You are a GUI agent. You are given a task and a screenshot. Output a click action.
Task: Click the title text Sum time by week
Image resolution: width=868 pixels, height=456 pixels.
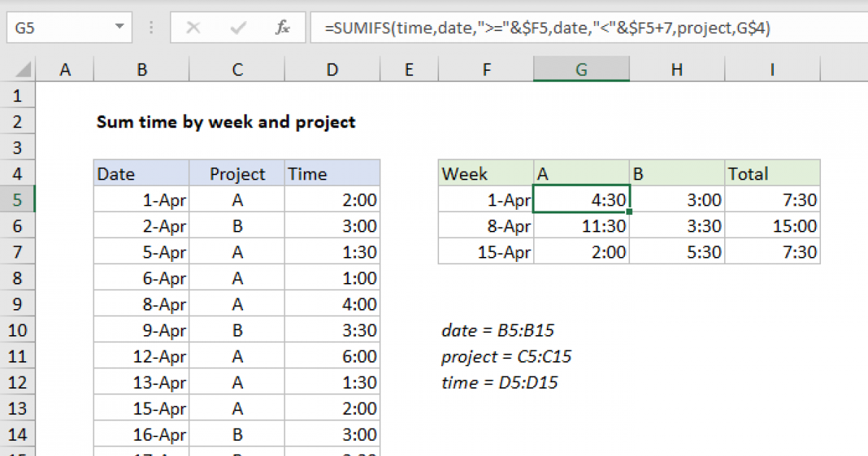click(x=224, y=122)
